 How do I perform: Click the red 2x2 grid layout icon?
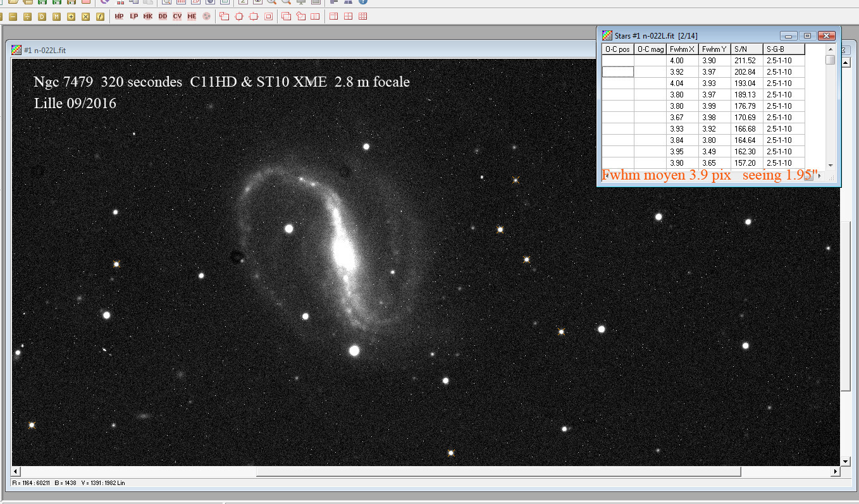pyautogui.click(x=348, y=16)
